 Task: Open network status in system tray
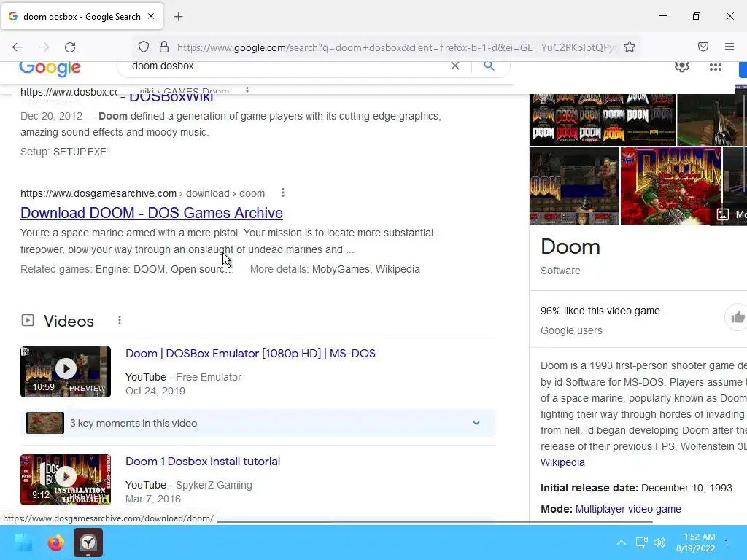pos(641,542)
